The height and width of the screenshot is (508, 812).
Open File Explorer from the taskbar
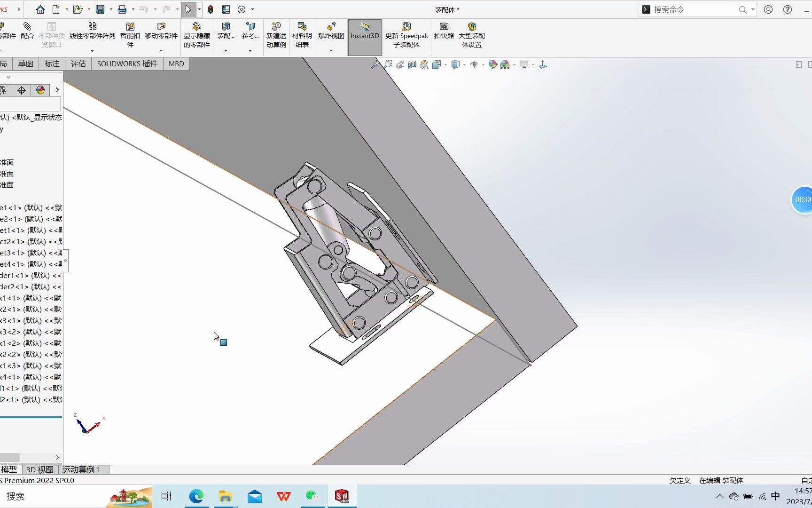click(226, 496)
